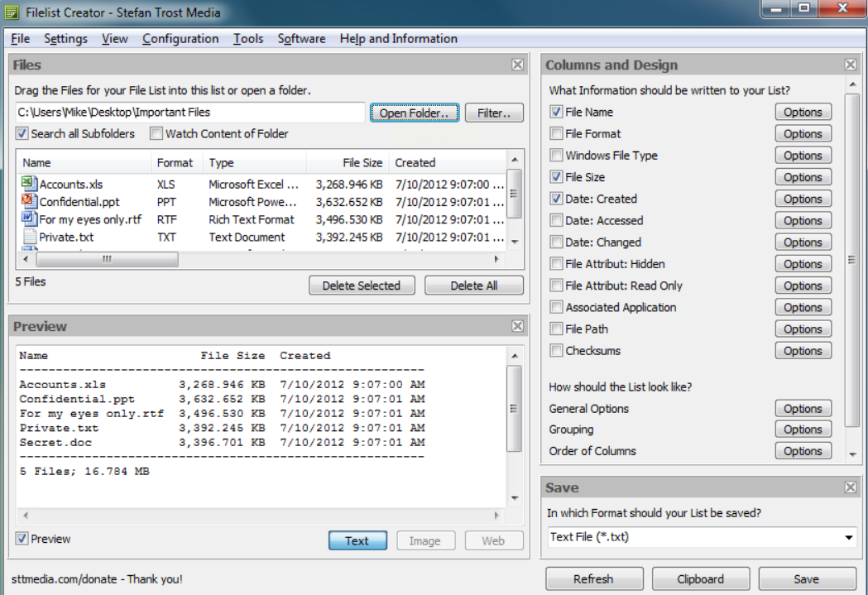Click the Columns panel scroll down arrow

coord(852,453)
